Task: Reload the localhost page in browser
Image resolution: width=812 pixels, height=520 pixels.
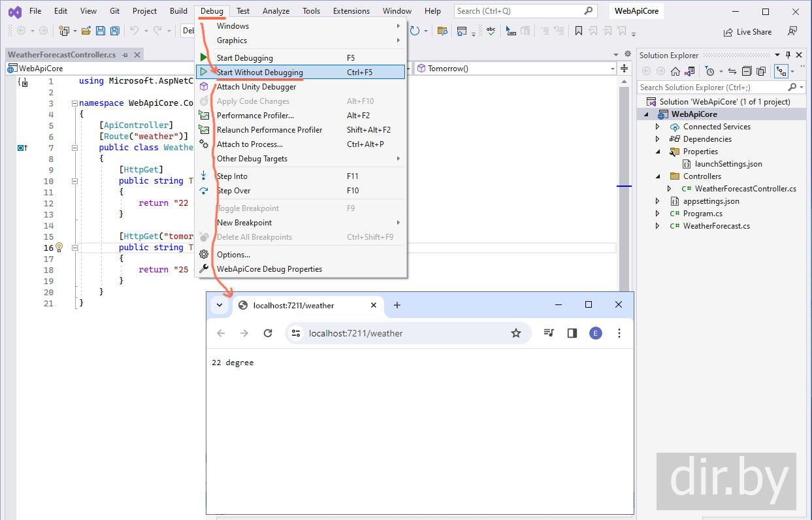Action: point(268,333)
